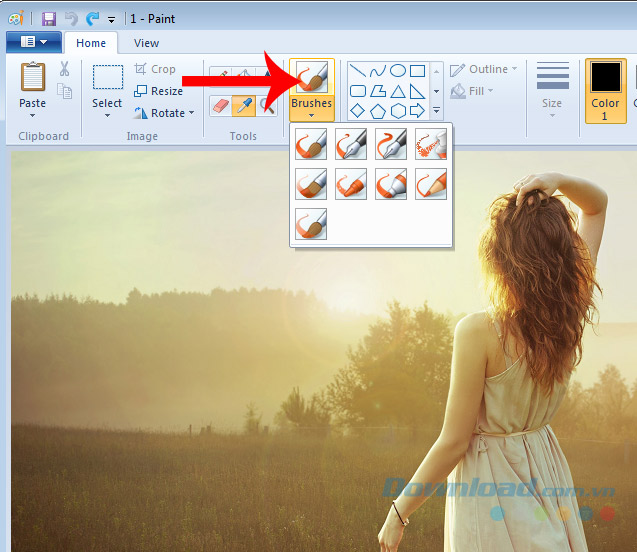Screen dimensions: 637x552
Task: Collapse the Brushes gallery via its arrow
Action: tap(312, 115)
